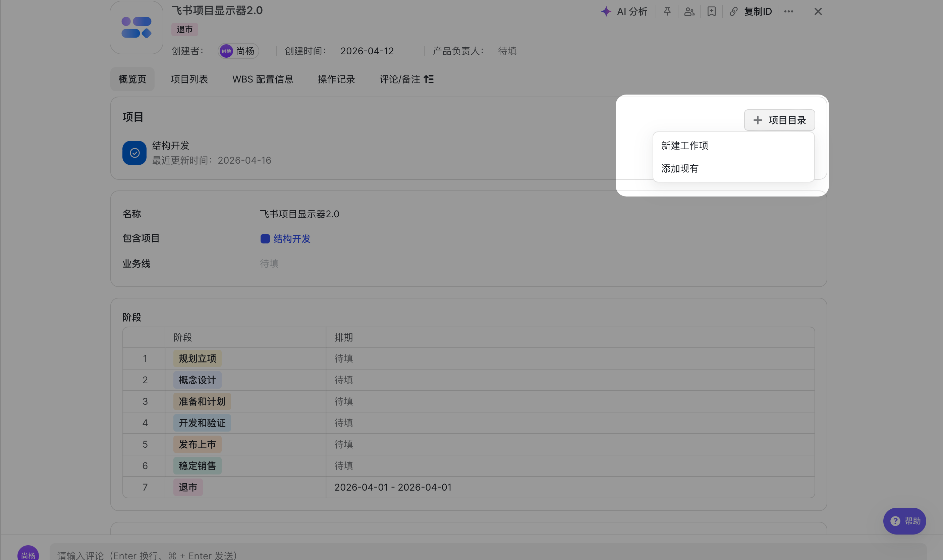Fill in 产品负责人 待填 field
Screen dimensions: 943x560
pyautogui.click(x=507, y=51)
